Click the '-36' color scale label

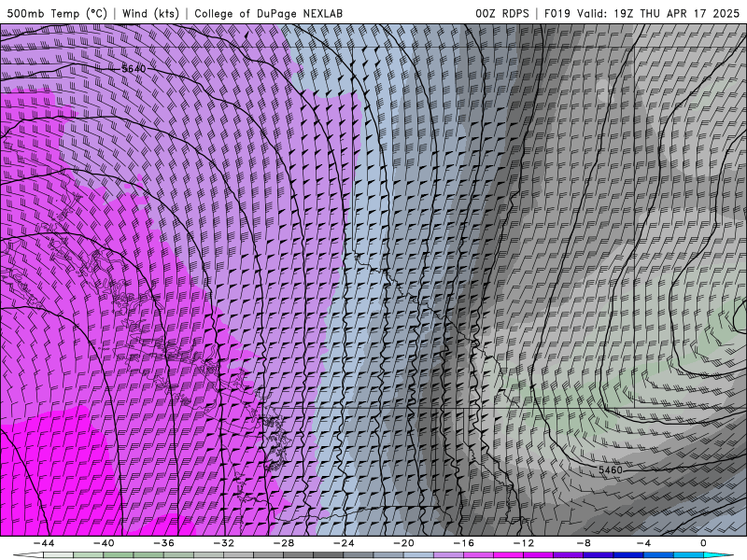tap(163, 543)
